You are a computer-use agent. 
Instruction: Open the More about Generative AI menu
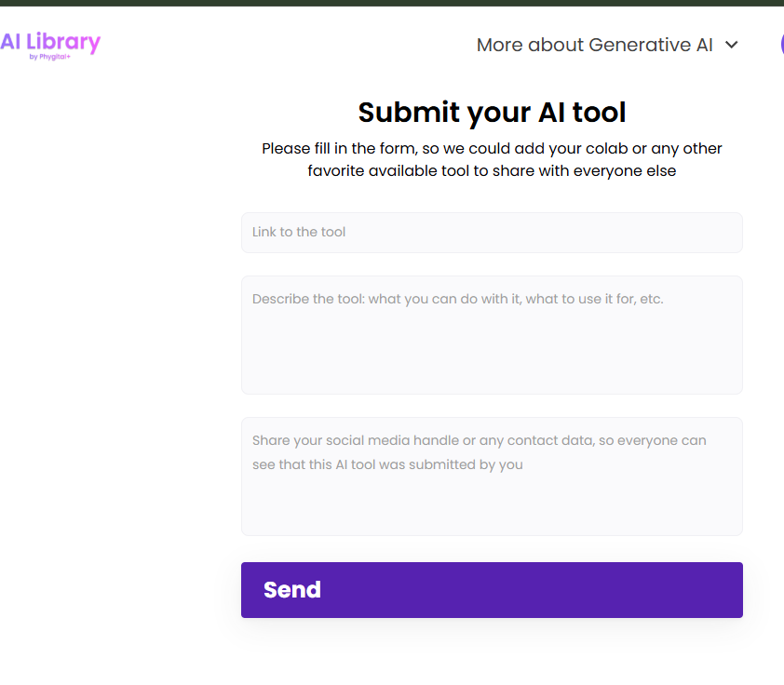coord(607,45)
